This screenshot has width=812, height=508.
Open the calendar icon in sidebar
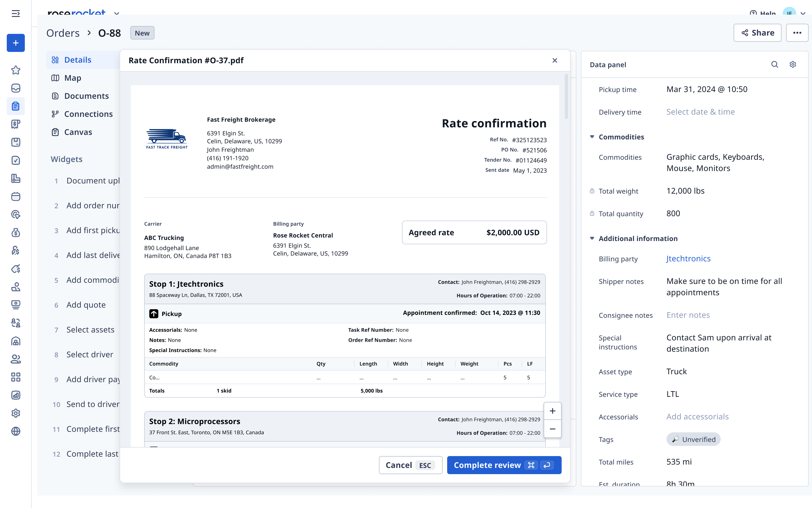(16, 196)
